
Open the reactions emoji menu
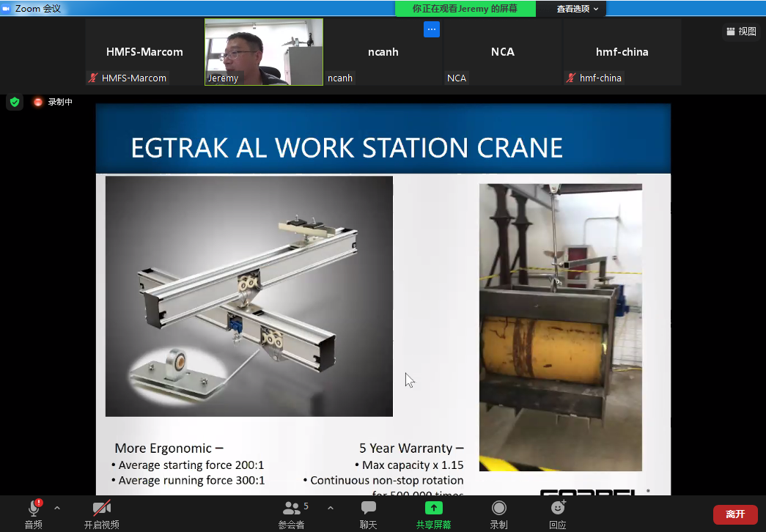point(558,508)
